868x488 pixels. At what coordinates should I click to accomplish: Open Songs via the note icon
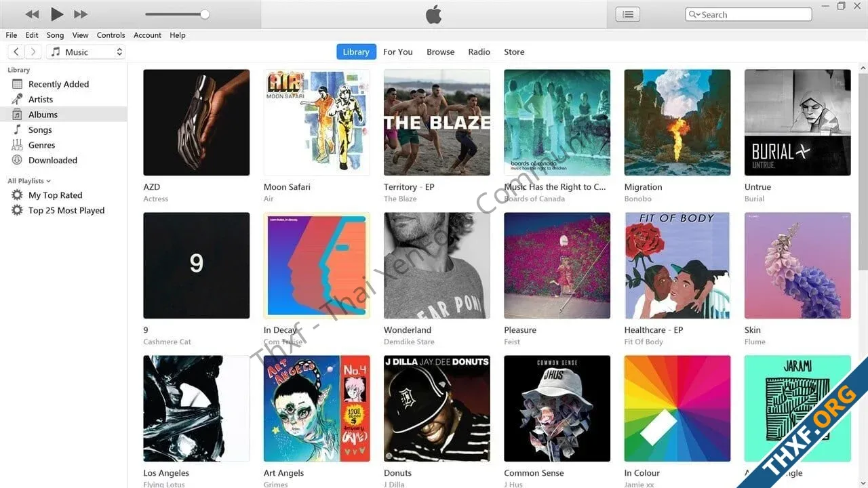click(18, 129)
